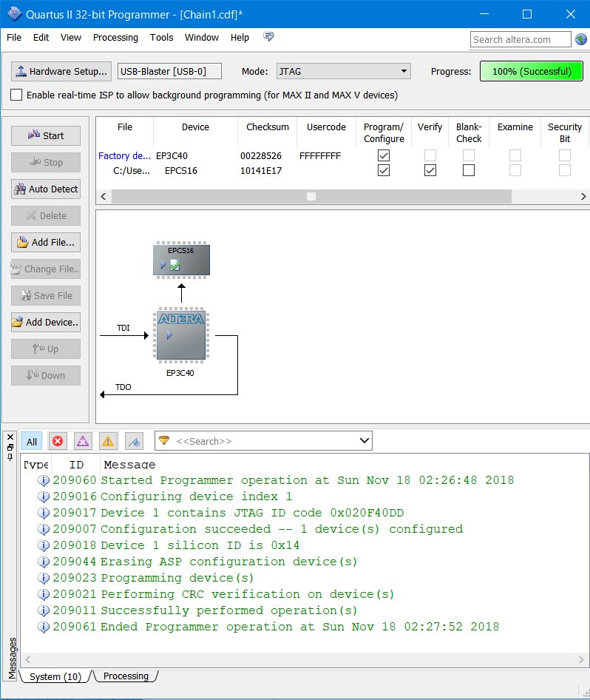This screenshot has width=590, height=700.
Task: Toggle yellow warning messages filter icon
Action: click(x=108, y=441)
